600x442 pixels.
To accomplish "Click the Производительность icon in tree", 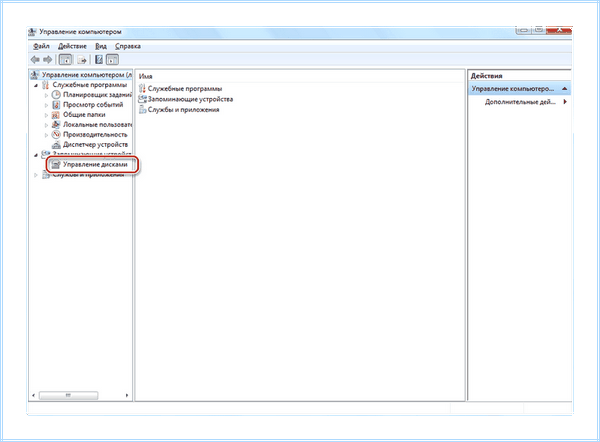I will [56, 134].
